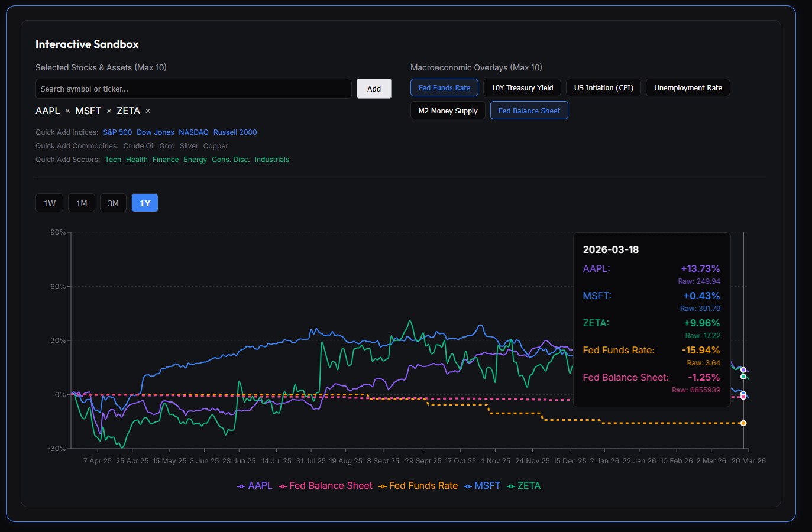Enable M2 Money Supply overlay
Viewport: 812px width, 532px height.
pos(448,111)
